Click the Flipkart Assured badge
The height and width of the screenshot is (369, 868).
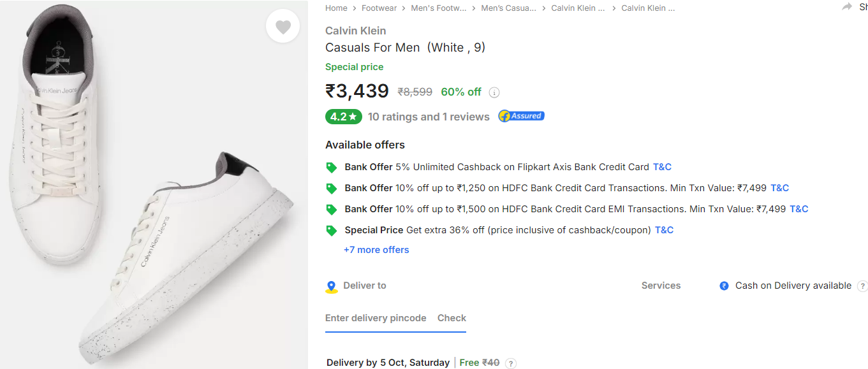tap(521, 116)
